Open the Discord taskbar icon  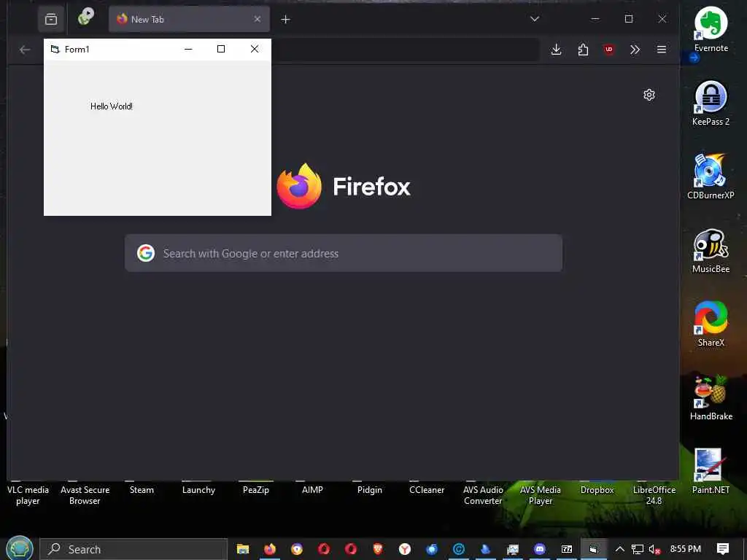click(539, 549)
